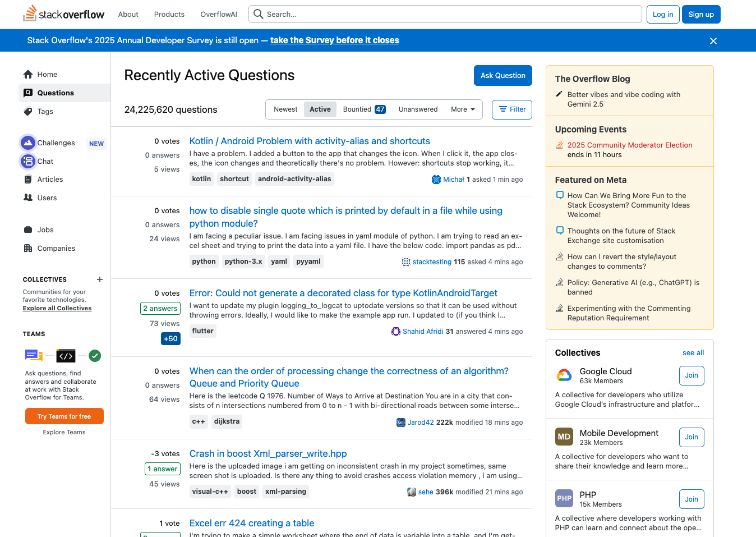Dismiss the Developer Survey banner
756x537 pixels.
tap(713, 40)
